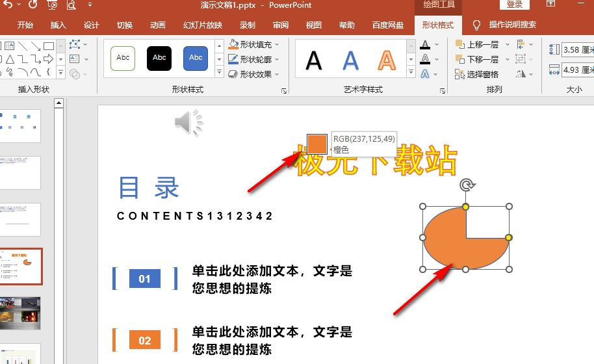Select the straight line shape
This screenshot has height=364, width=594.
pos(23,46)
